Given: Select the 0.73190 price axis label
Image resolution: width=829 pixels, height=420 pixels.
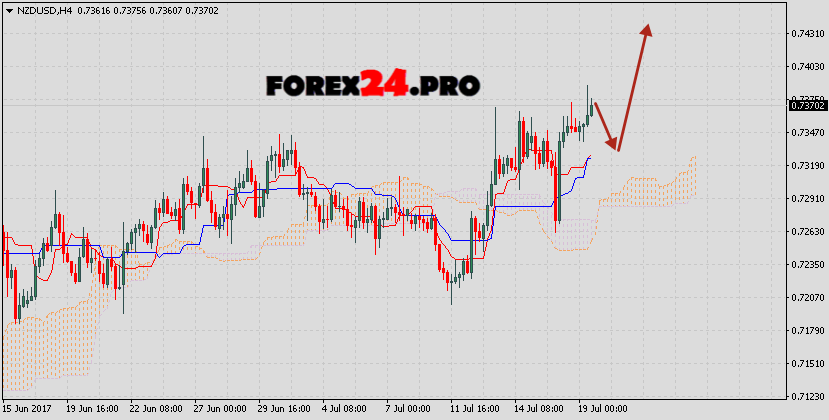Looking at the screenshot, I should [x=807, y=165].
